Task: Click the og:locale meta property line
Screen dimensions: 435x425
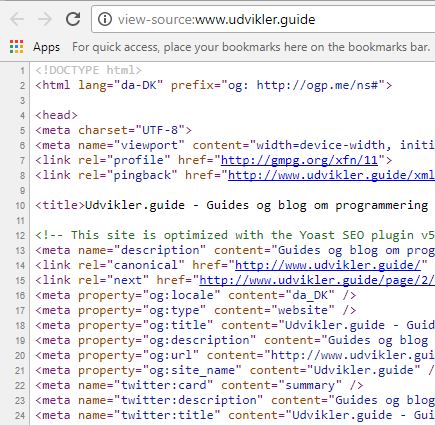Action: click(196, 295)
